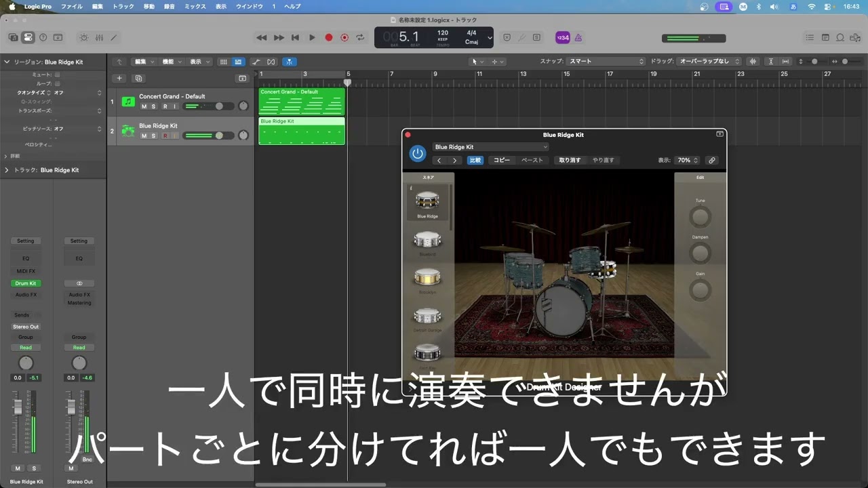Screen dimensions: 868x488
Task: Toggle the Count-in 1234 button
Action: click(563, 38)
